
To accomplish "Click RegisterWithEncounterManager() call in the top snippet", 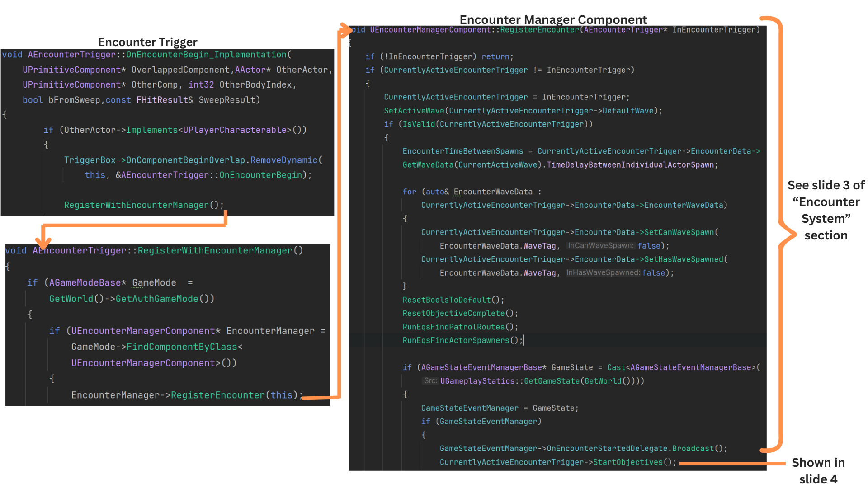I will click(x=143, y=205).
